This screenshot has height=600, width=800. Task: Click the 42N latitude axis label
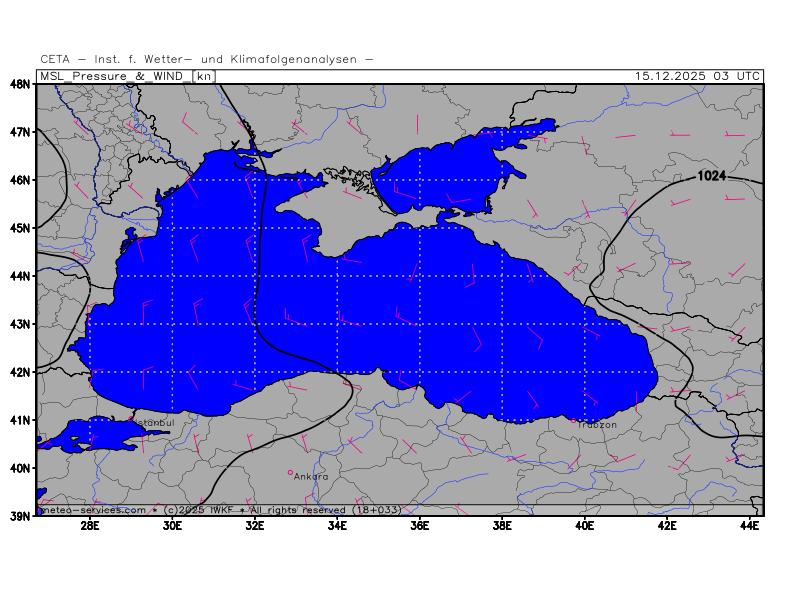point(20,372)
